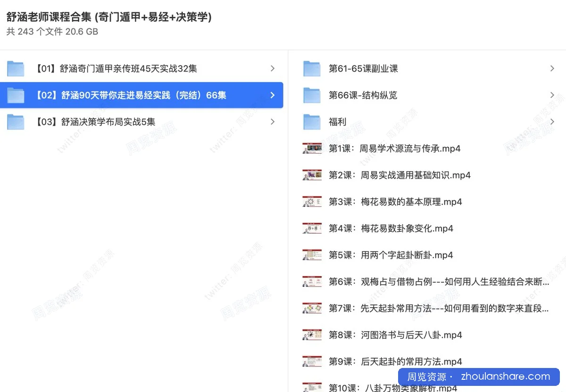Click video thumbnail of 第5课：用两个字起卦断卦.mp4
The image size is (566, 392).
tap(312, 255)
